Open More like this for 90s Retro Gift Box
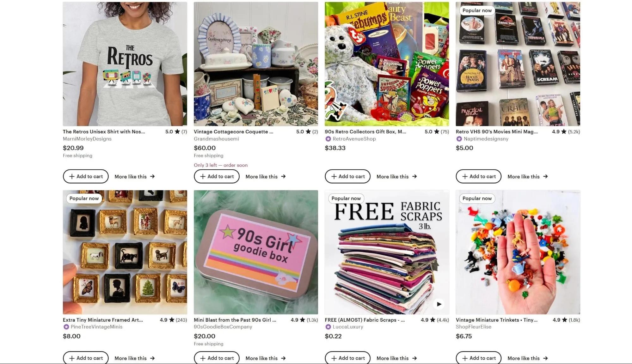Image resolution: width=632 pixels, height=364 pixels. (396, 176)
